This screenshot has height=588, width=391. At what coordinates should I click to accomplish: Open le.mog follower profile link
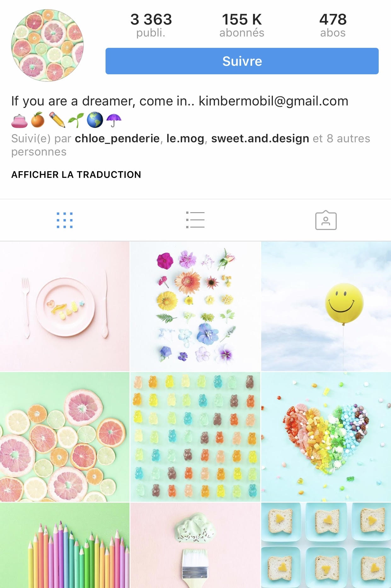[x=185, y=139]
